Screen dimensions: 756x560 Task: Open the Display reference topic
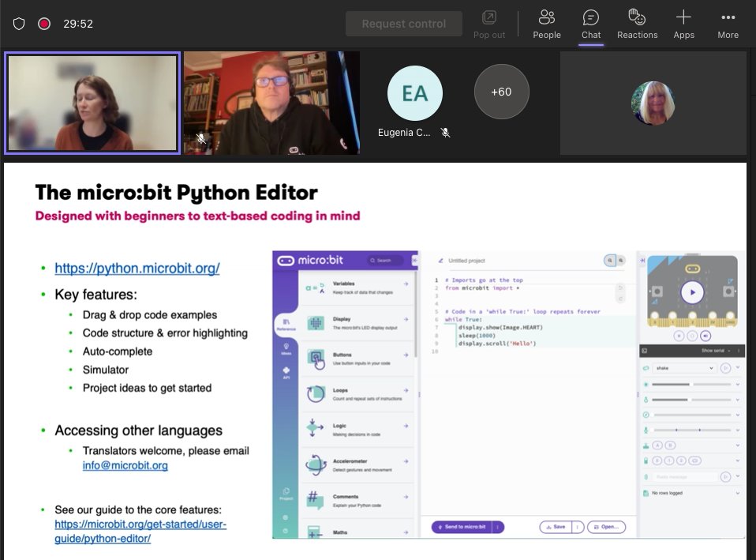coord(357,323)
